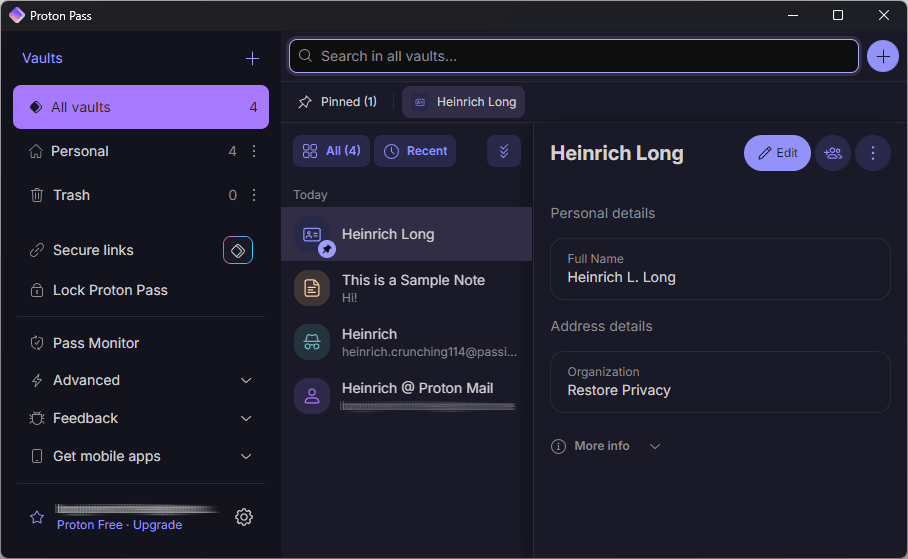This screenshot has height=559, width=908.
Task: Click the Organization field Restore Privacy
Action: tap(720, 382)
